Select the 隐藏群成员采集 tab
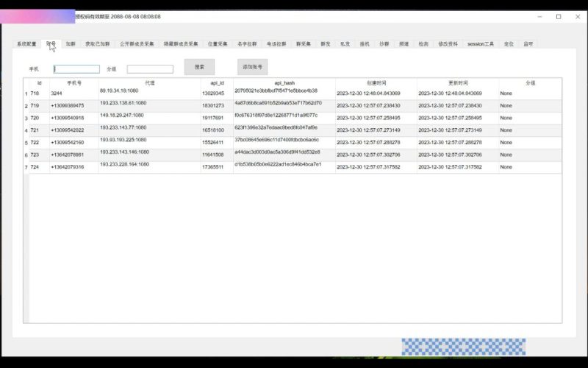588x368 pixels. coord(181,44)
